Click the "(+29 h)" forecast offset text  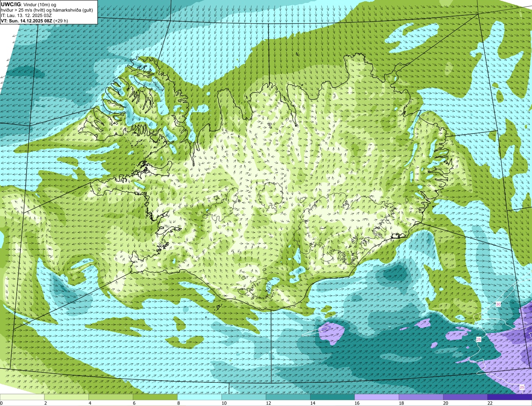pyautogui.click(x=61, y=21)
